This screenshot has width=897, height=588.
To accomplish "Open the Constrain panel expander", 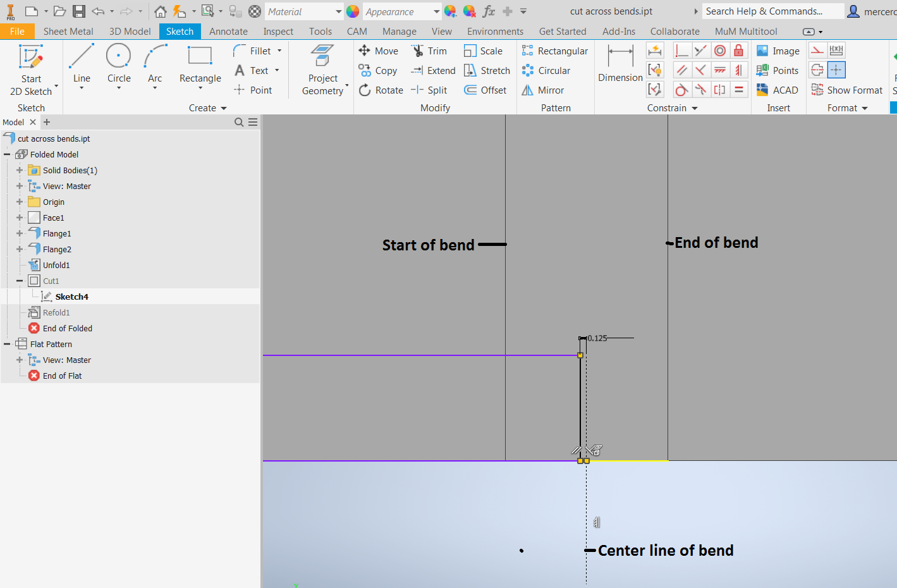I will (x=694, y=107).
